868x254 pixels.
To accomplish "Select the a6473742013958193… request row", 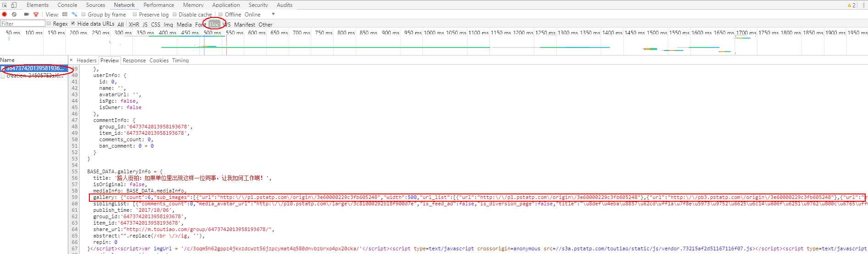I will point(34,68).
